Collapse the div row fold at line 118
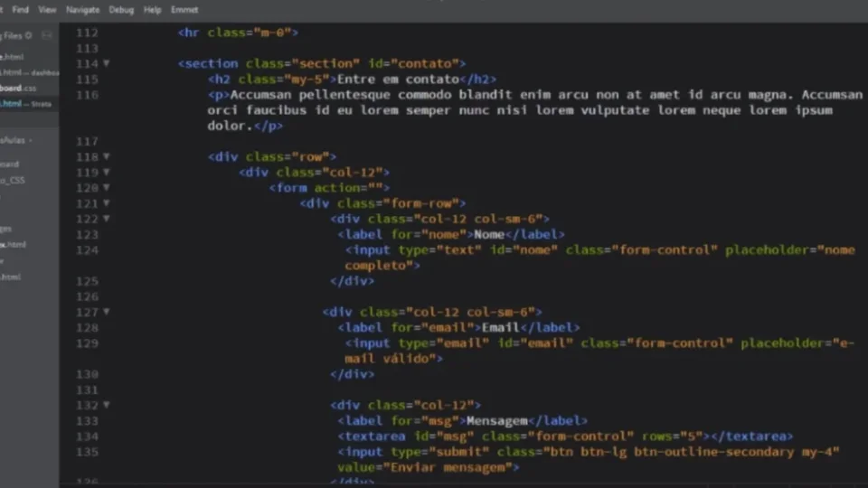Viewport: 868px width, 488px height. pyautogui.click(x=107, y=156)
